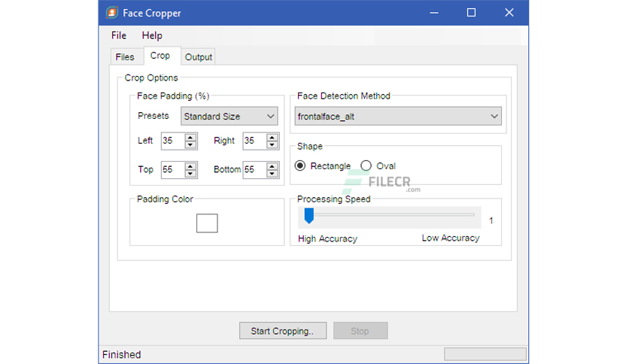Open the Padding Color white swatch
Image resolution: width=629 pixels, height=364 pixels.
click(x=207, y=223)
